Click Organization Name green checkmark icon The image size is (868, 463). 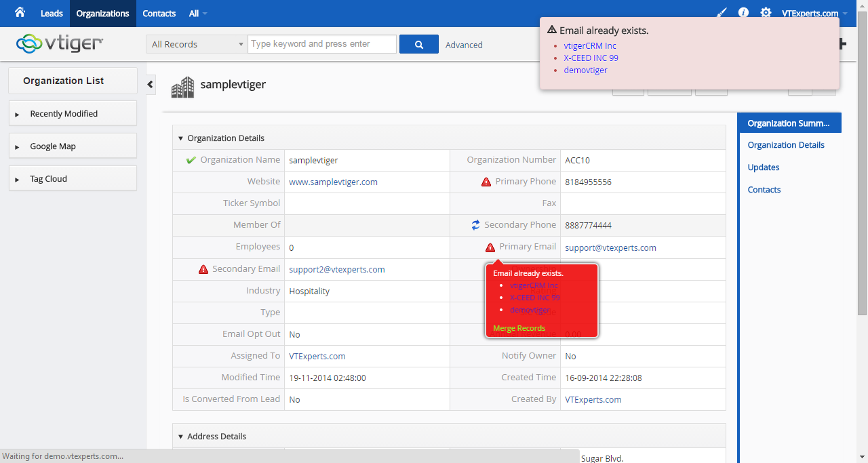click(191, 160)
